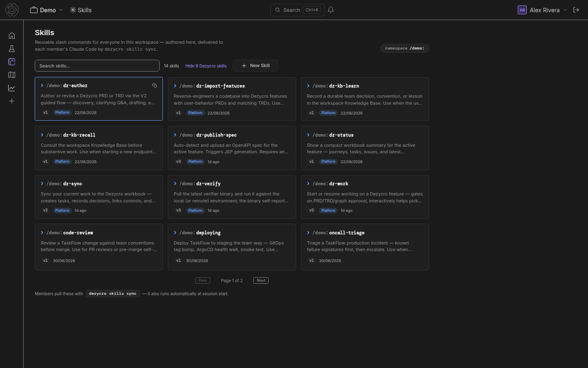Screen dimensions: 588x368
Task: Expand the oncall-triage skill chevron
Action: [x=308, y=233]
